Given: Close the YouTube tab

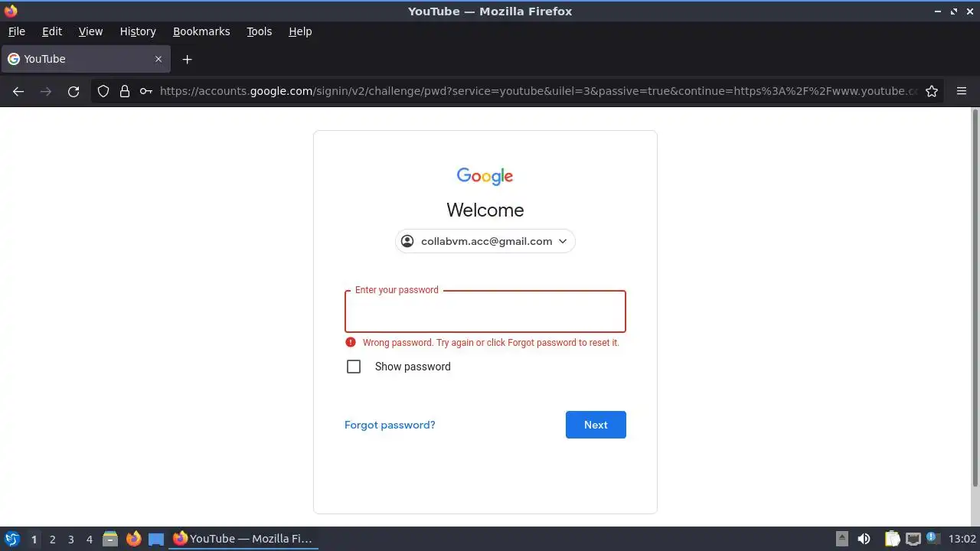Looking at the screenshot, I should tap(158, 59).
